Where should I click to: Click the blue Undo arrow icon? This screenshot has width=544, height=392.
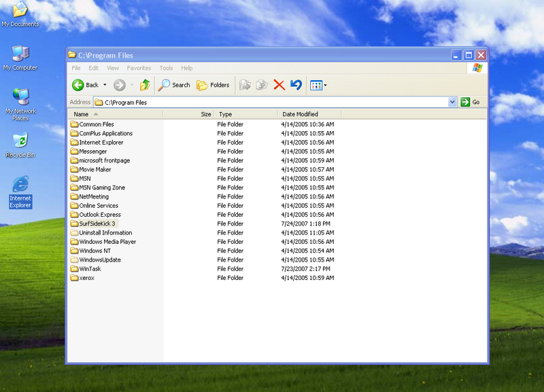296,85
